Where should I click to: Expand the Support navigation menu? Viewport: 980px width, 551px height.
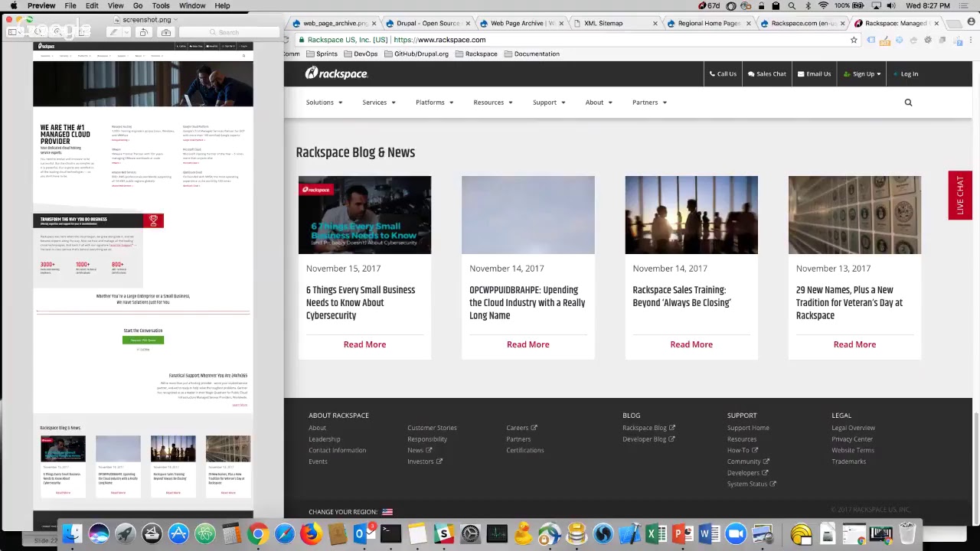point(549,103)
